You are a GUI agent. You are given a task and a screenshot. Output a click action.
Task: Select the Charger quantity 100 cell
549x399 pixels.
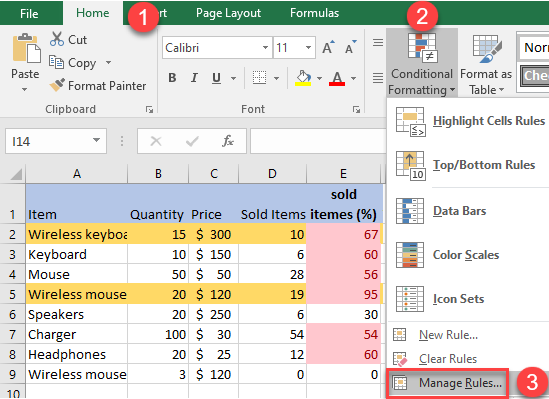158,334
